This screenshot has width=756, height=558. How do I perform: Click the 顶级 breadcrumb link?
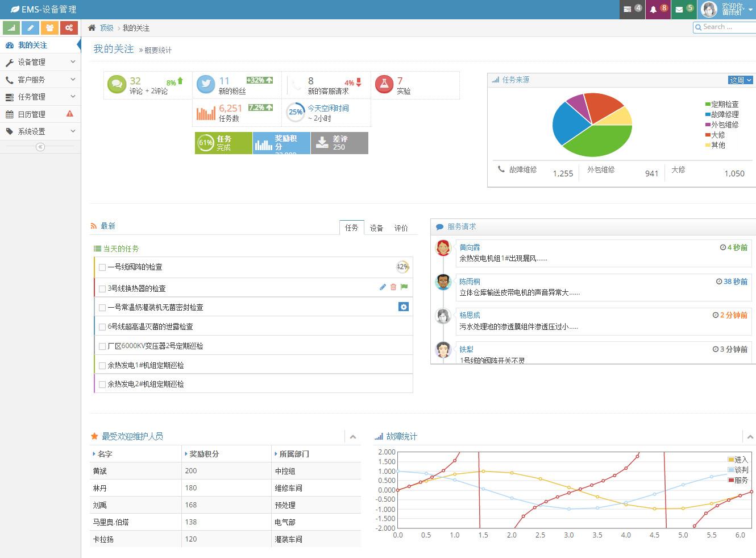coord(106,28)
